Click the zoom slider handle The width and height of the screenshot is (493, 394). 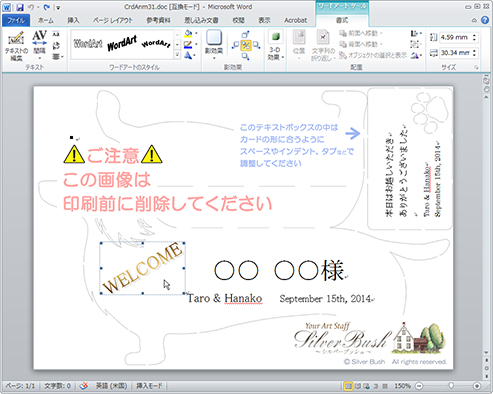coord(451,386)
